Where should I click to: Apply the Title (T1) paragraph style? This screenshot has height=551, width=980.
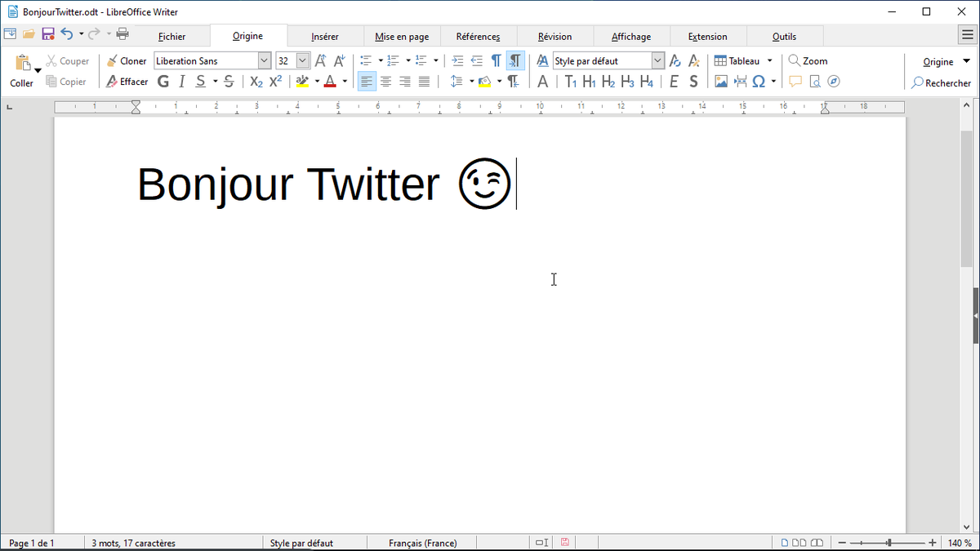(570, 82)
